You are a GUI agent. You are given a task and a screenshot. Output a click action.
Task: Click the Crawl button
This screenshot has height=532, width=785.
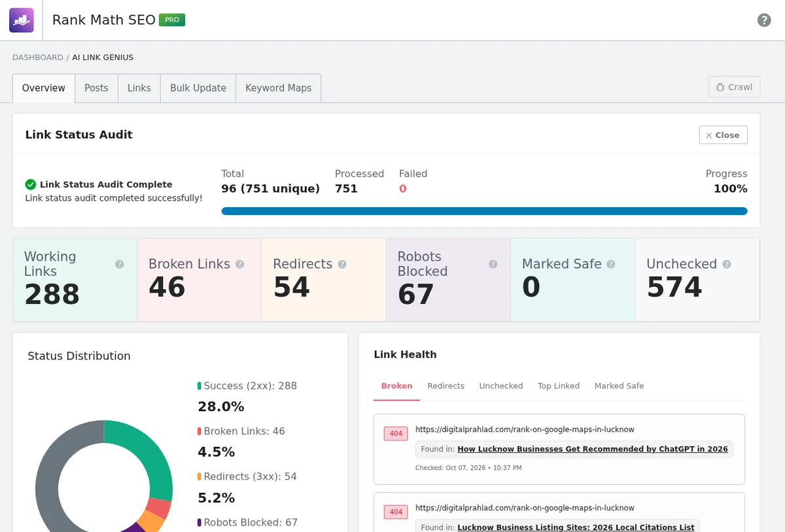pos(734,87)
